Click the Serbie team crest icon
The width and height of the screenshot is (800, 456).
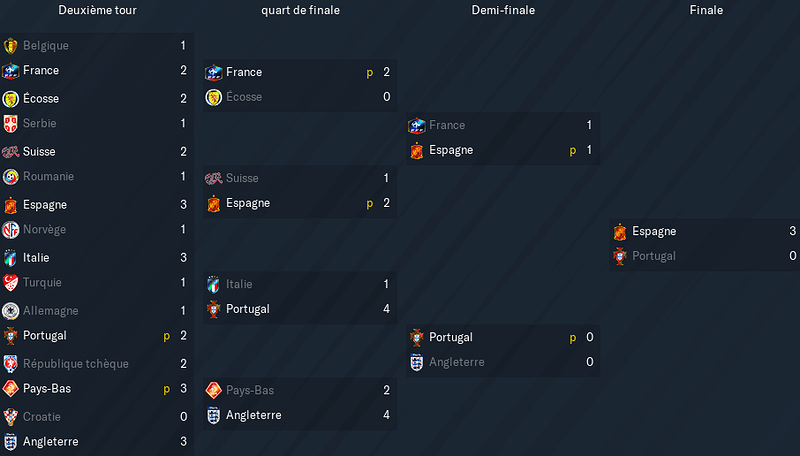tap(10, 123)
